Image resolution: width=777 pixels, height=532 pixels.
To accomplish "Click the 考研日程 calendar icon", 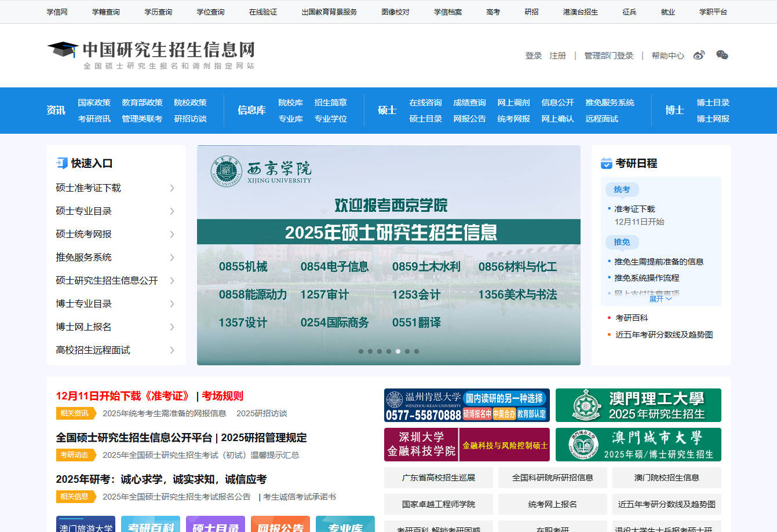I will (x=607, y=163).
